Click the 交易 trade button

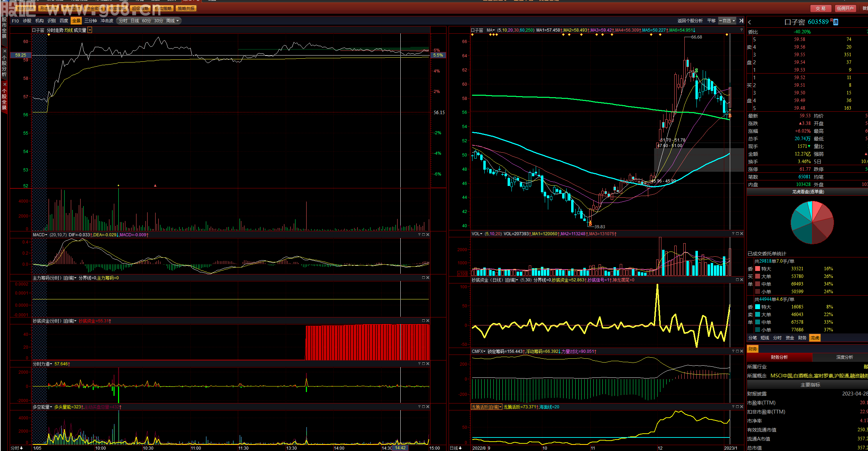[x=821, y=8]
